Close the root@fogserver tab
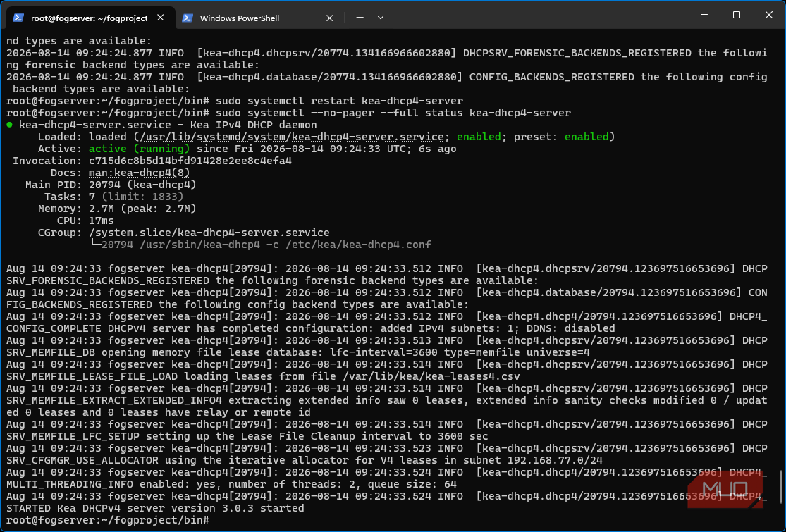 pyautogui.click(x=161, y=18)
